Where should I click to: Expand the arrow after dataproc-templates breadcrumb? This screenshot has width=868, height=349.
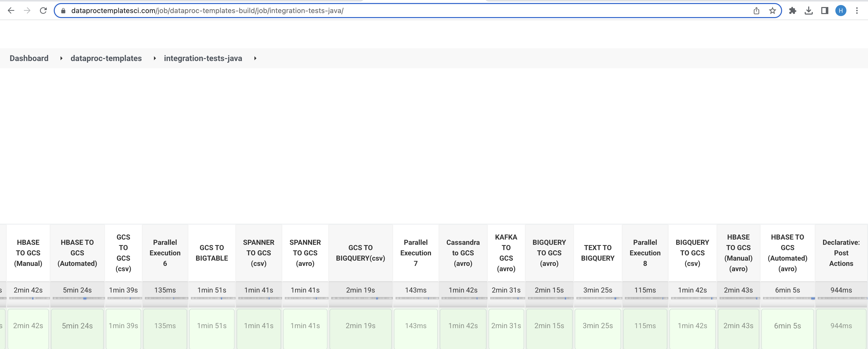click(154, 58)
